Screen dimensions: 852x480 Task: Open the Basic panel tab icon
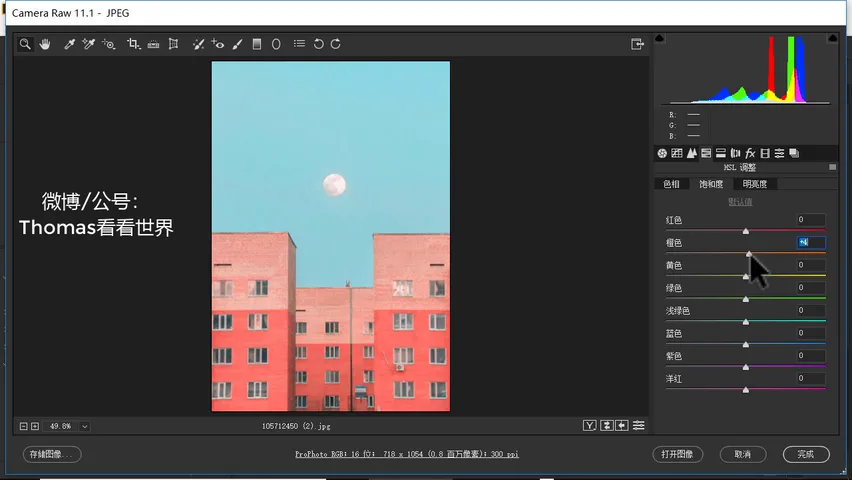(x=662, y=153)
